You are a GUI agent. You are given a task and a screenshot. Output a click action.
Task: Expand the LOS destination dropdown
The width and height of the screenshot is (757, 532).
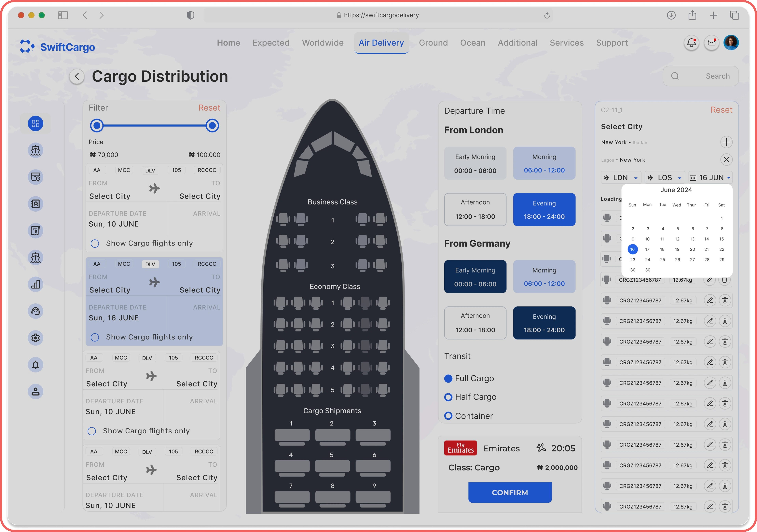[665, 178]
